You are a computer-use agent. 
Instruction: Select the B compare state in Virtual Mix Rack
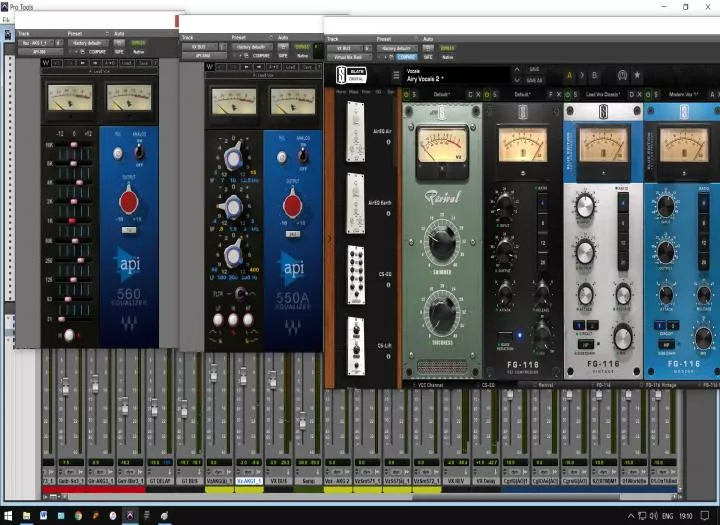pyautogui.click(x=595, y=75)
